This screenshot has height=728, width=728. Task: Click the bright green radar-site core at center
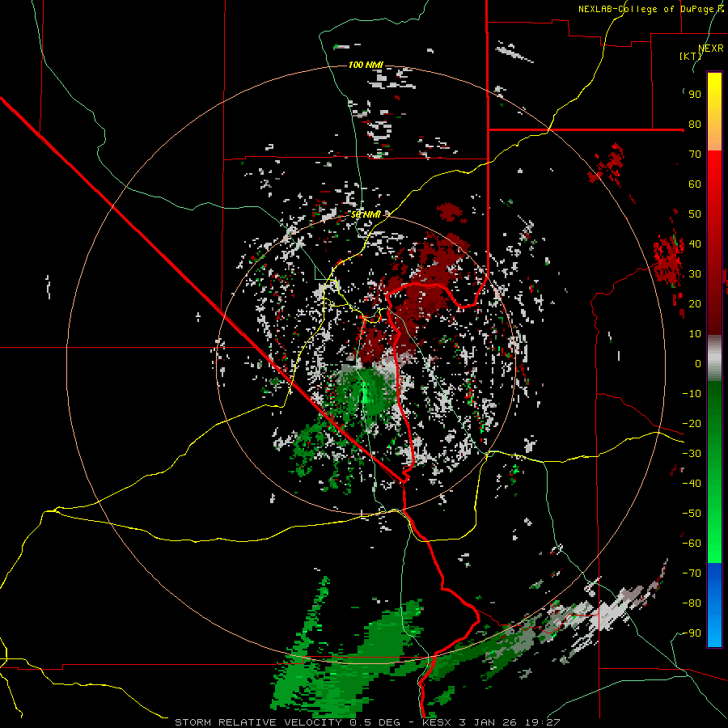point(365,393)
